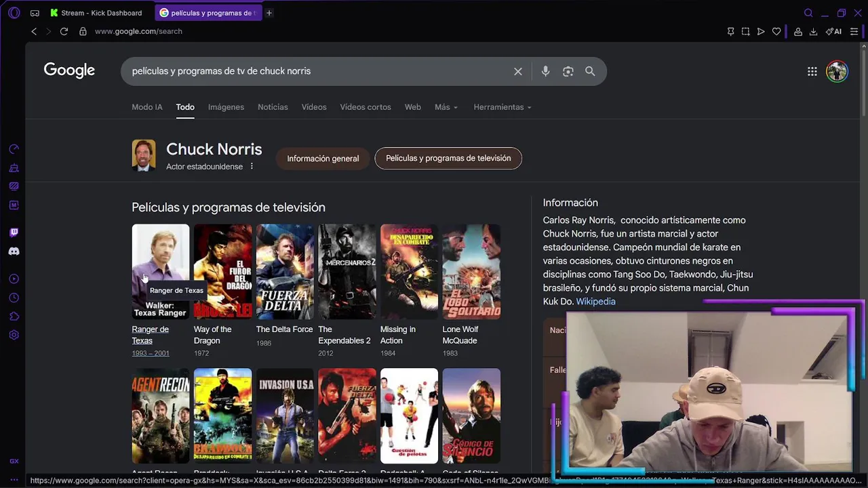Open Dodgeball Cuestión de pelotas poster
868x488 pixels.
[x=409, y=415]
